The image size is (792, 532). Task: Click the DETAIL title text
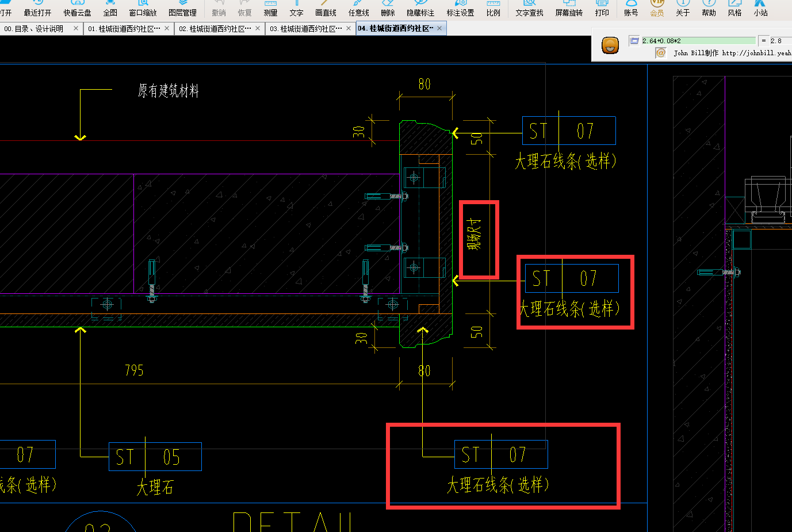292,522
